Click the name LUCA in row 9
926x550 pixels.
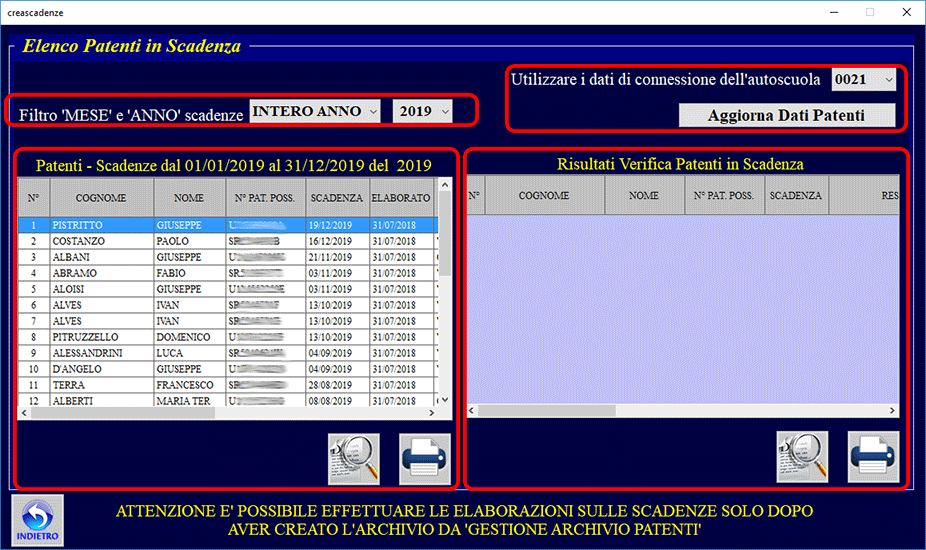169,353
